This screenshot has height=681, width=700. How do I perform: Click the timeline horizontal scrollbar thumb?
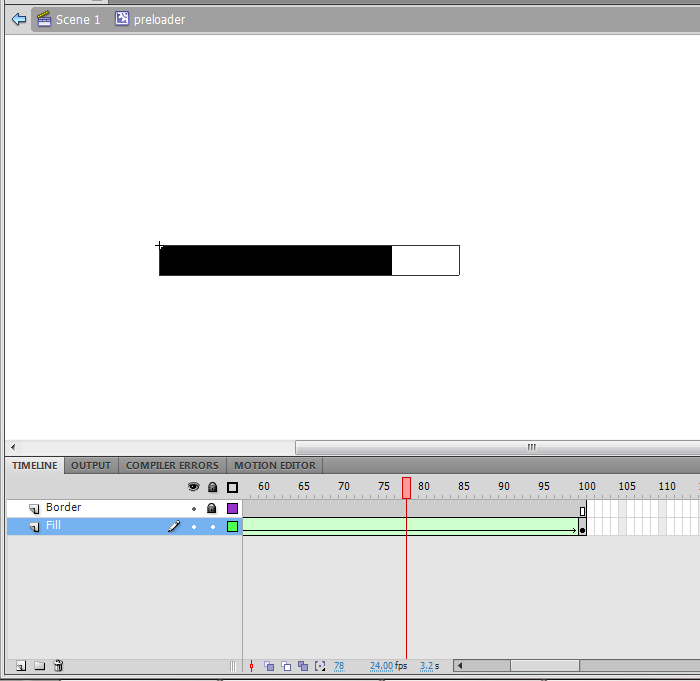545,666
